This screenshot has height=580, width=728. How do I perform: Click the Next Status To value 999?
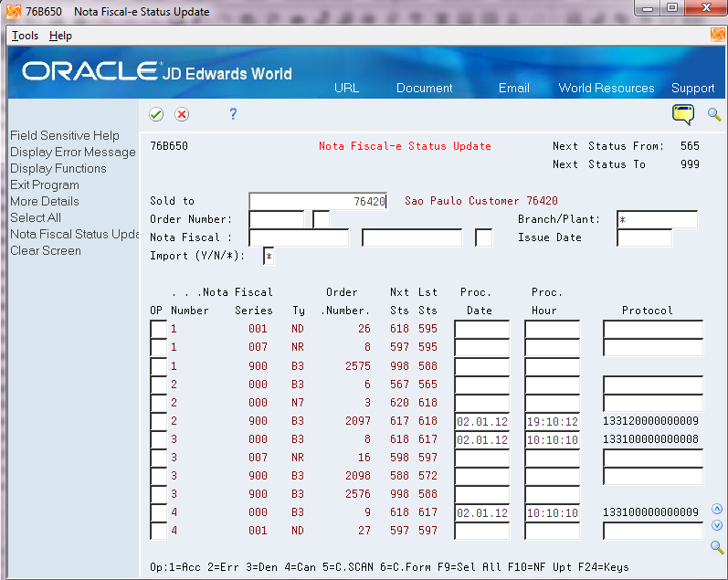pyautogui.click(x=690, y=164)
